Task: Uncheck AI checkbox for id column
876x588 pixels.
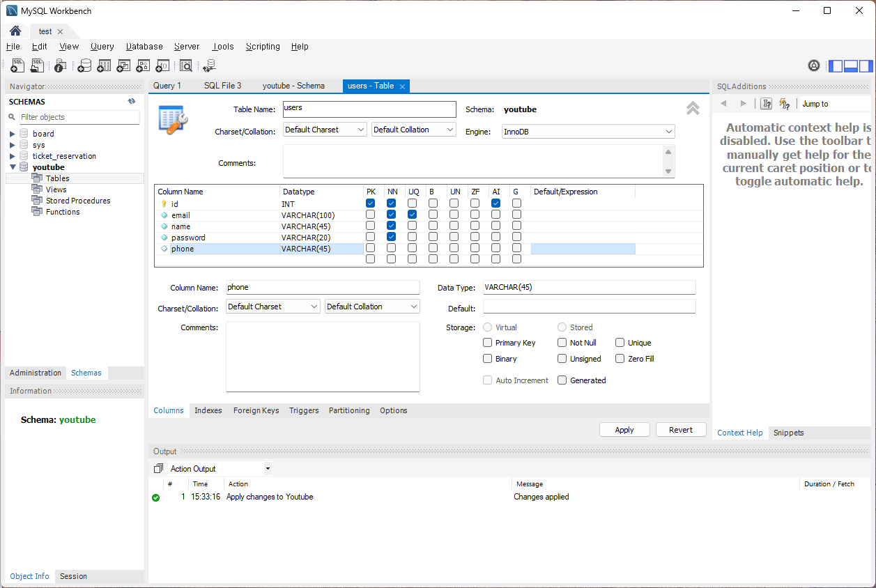Action: pos(495,203)
